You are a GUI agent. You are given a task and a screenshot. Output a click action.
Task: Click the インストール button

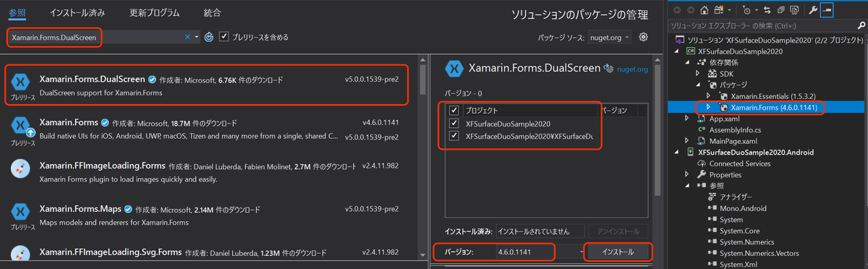coord(618,252)
